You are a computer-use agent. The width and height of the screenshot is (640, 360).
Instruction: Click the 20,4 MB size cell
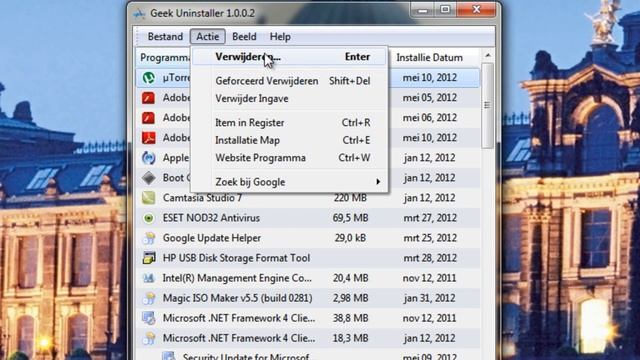pyautogui.click(x=350, y=278)
